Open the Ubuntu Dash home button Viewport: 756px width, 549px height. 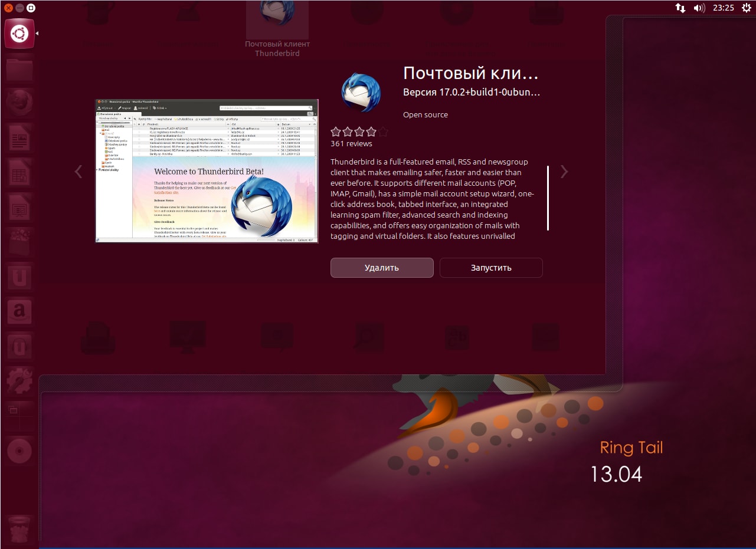point(19,34)
